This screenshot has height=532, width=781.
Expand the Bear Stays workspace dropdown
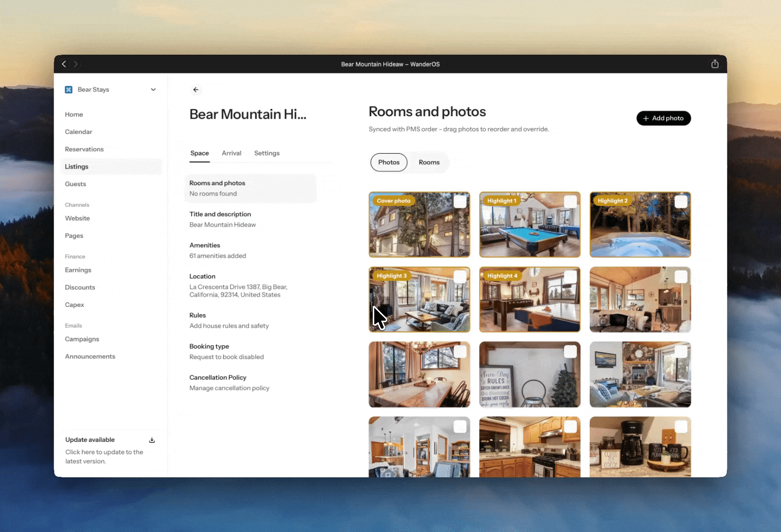153,90
